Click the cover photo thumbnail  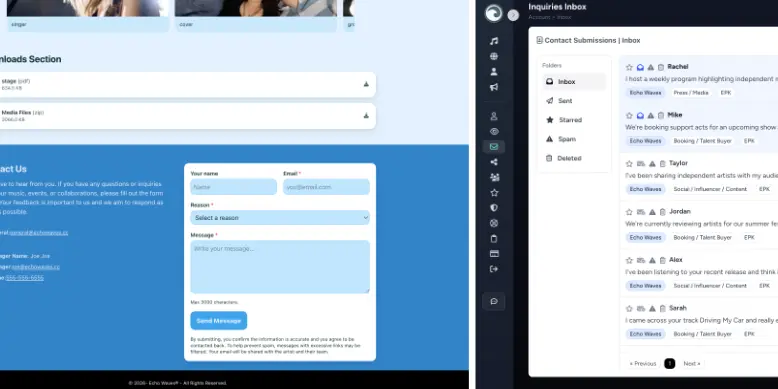pyautogui.click(x=256, y=8)
